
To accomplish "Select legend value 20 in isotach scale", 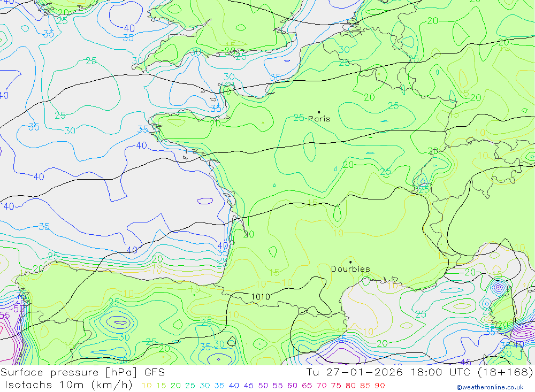I will tap(175, 386).
